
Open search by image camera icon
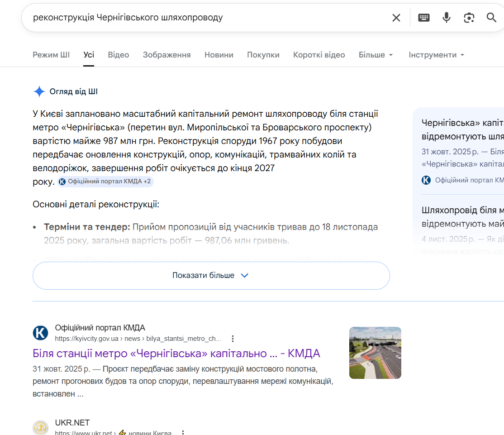tap(469, 18)
